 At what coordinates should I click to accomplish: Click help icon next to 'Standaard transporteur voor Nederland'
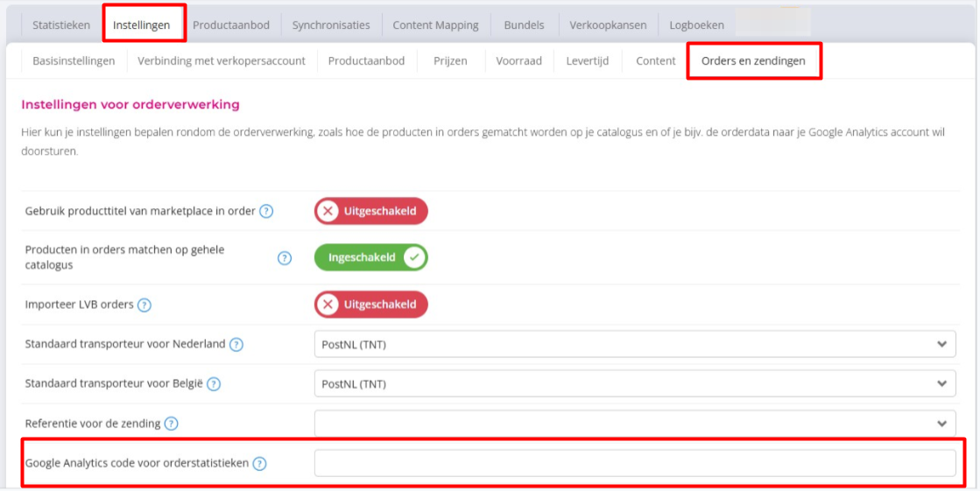coord(236,344)
